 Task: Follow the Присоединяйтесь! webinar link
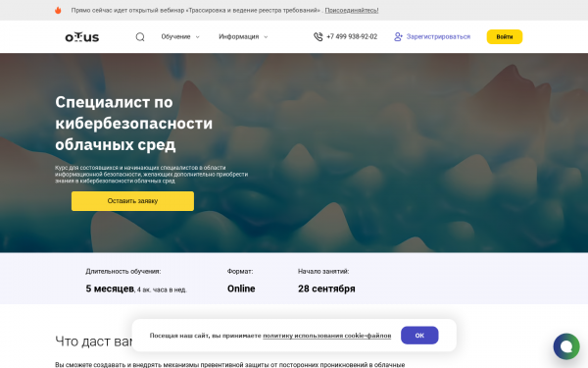pyautogui.click(x=352, y=11)
